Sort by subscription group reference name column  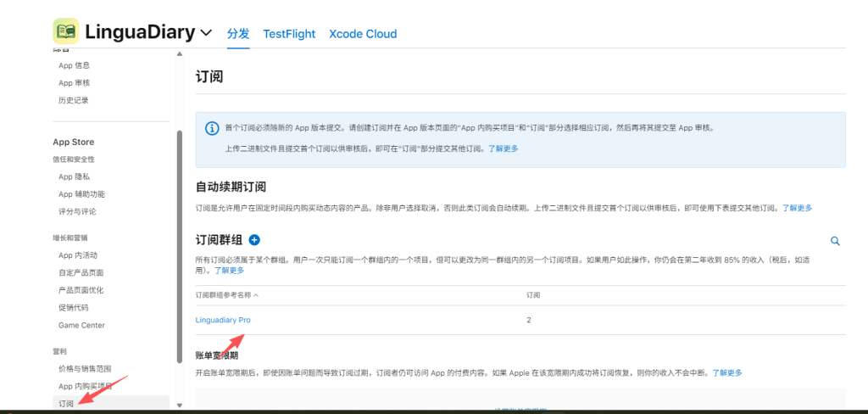pos(226,295)
